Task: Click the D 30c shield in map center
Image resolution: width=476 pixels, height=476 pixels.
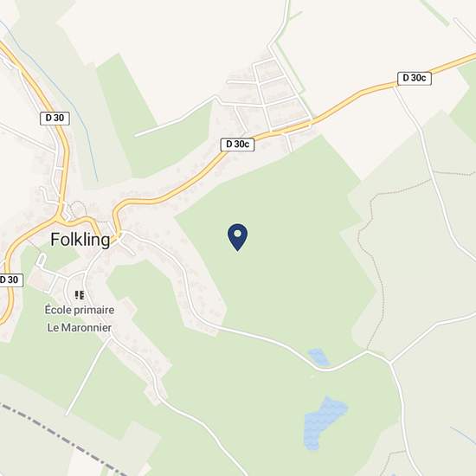Action: 237,145
